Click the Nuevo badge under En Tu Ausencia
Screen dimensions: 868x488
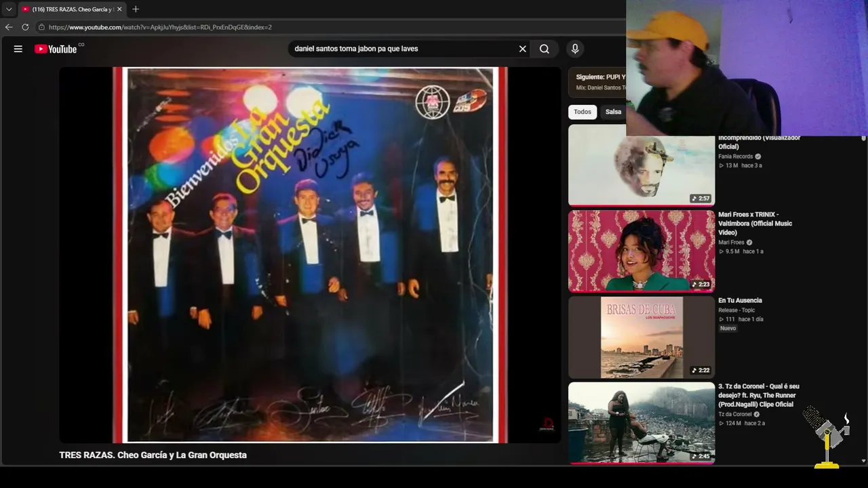tap(728, 329)
